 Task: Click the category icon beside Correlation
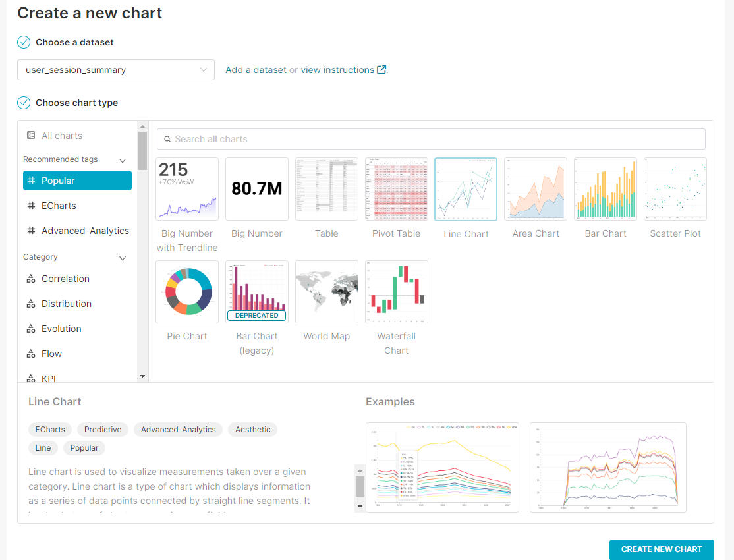click(x=31, y=279)
